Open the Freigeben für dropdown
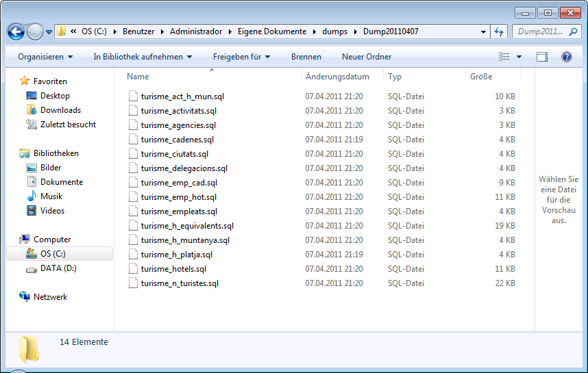This screenshot has height=373, width=588. pyautogui.click(x=241, y=57)
